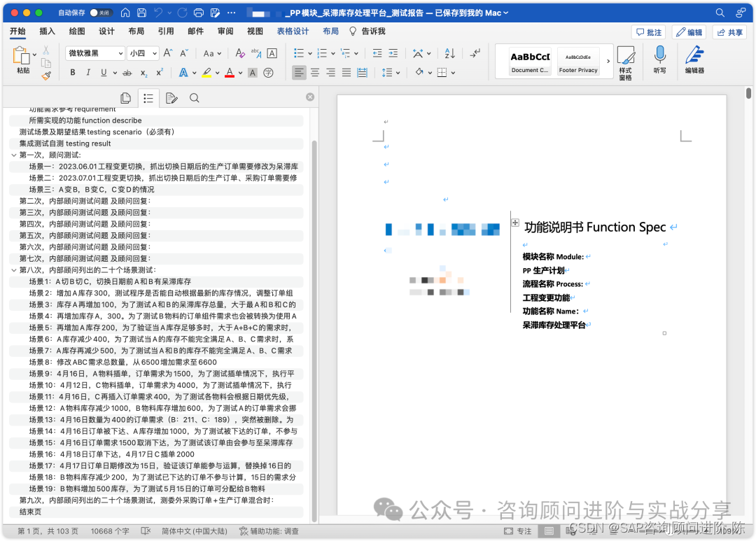Print the document via printer icon

pyautogui.click(x=199, y=13)
